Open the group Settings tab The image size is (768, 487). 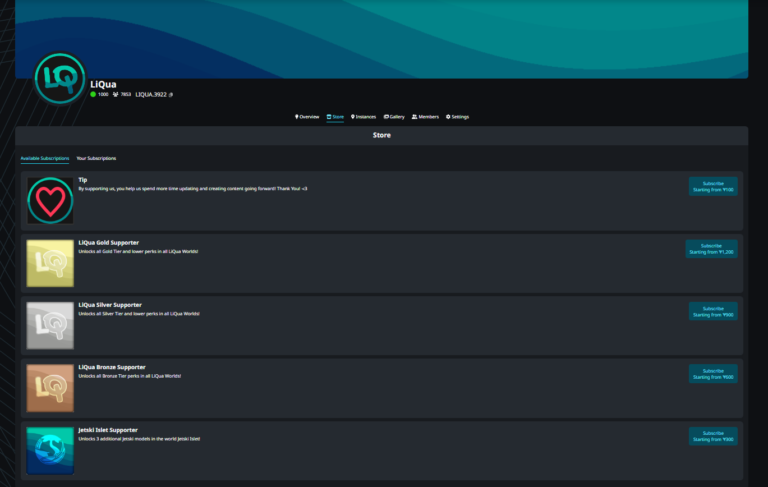[457, 117]
